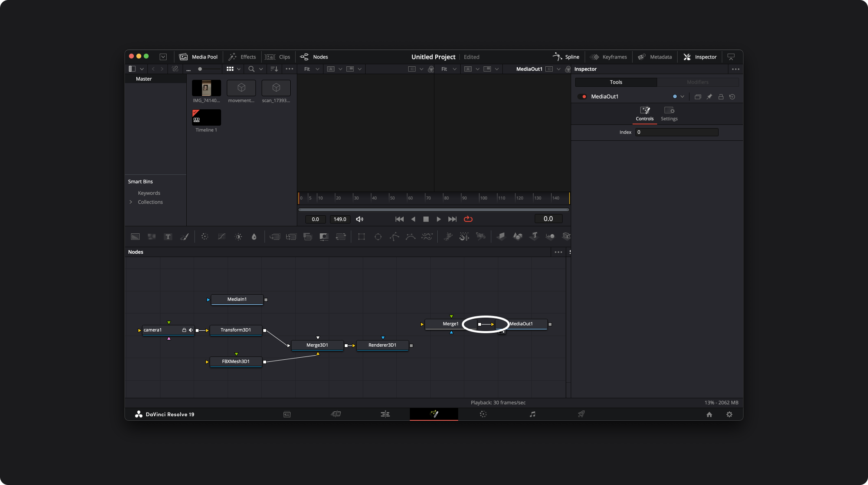Select the Blur droplet tool
Image resolution: width=868 pixels, height=485 pixels.
(254, 237)
